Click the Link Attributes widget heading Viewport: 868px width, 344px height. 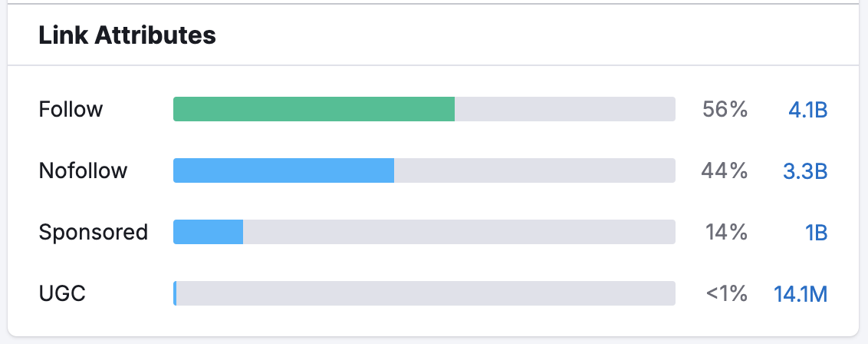[127, 35]
